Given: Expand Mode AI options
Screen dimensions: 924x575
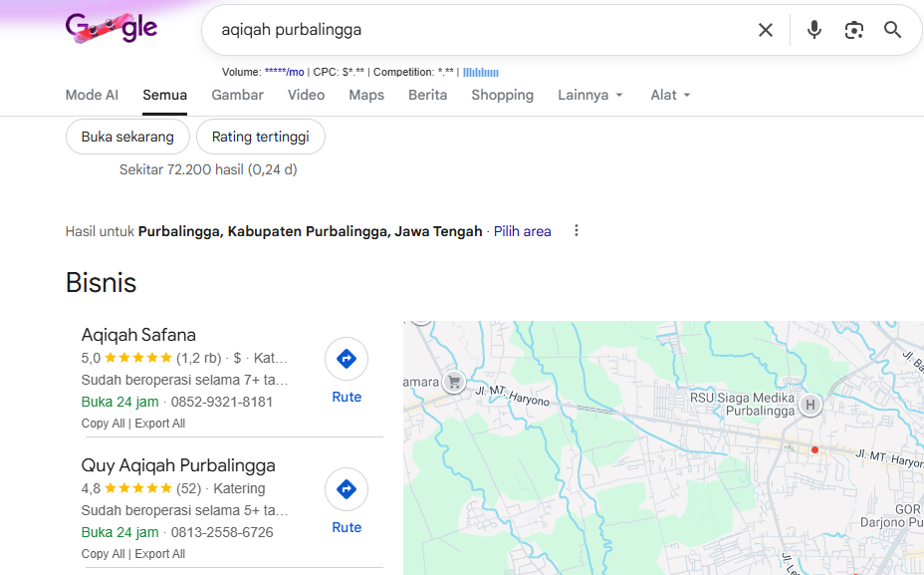Looking at the screenshot, I should click(92, 95).
